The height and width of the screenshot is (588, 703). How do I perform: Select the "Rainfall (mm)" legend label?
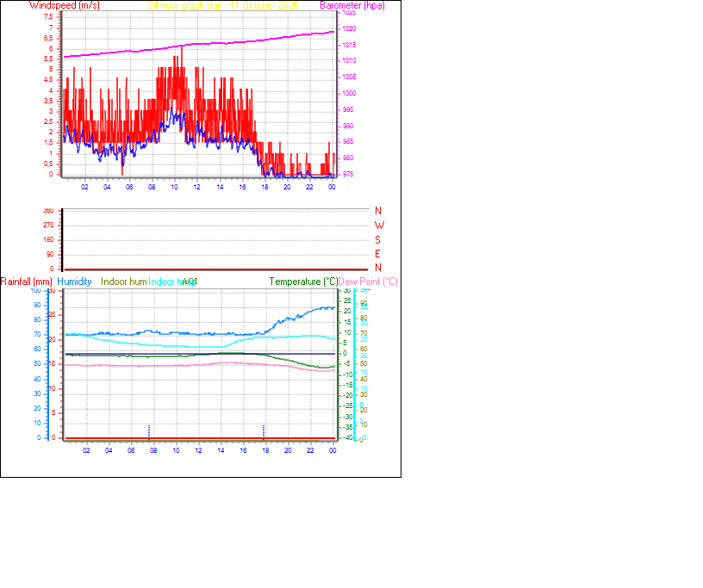pos(27,282)
